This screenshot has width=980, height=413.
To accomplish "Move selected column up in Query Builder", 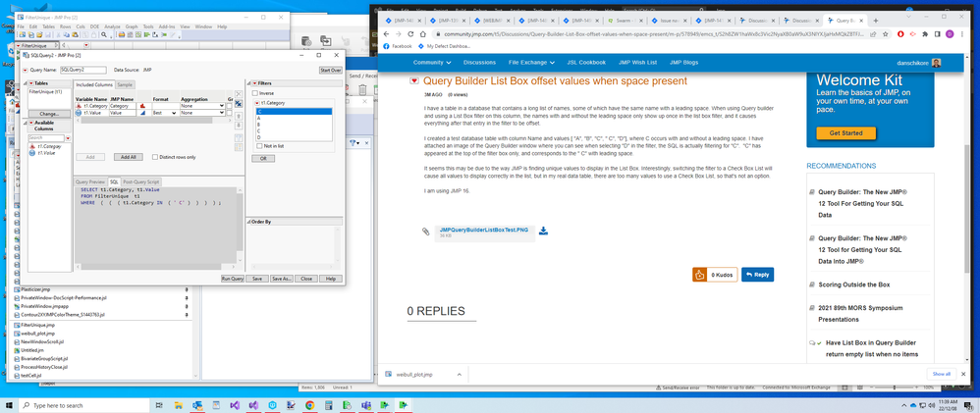I will coord(238,115).
